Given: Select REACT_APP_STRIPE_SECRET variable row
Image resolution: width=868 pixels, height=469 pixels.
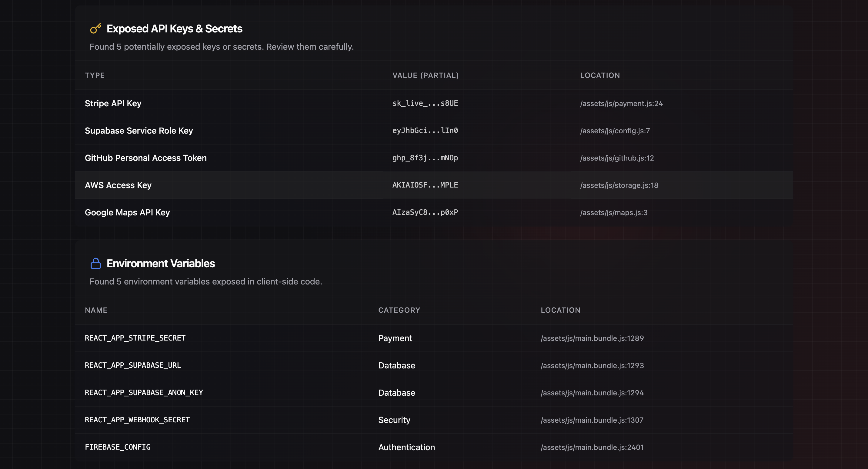Looking at the screenshot, I should [x=135, y=338].
